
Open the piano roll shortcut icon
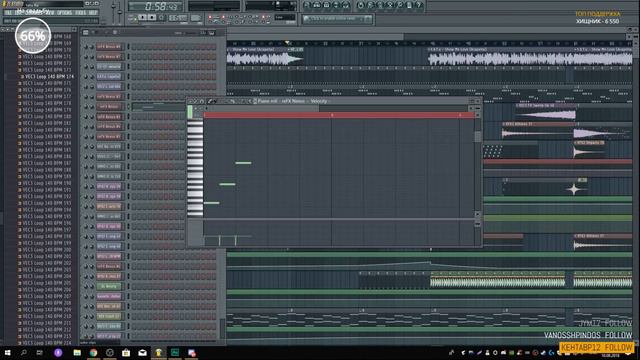(x=327, y=5)
